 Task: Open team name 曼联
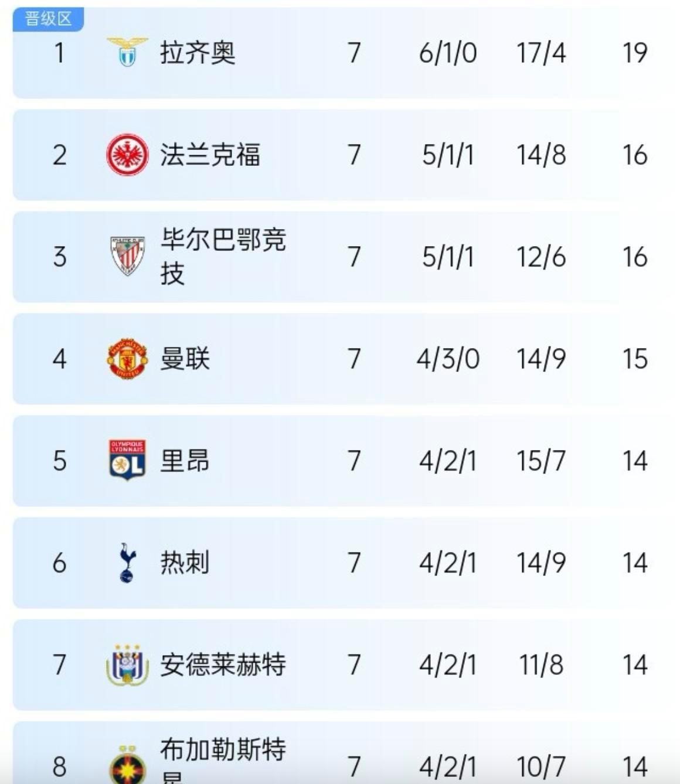tap(185, 359)
